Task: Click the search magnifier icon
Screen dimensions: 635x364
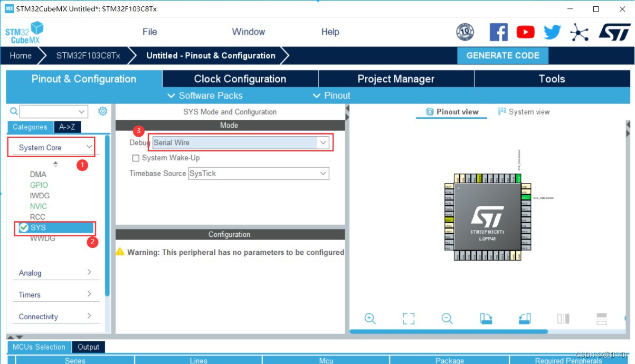Action: tap(14, 111)
